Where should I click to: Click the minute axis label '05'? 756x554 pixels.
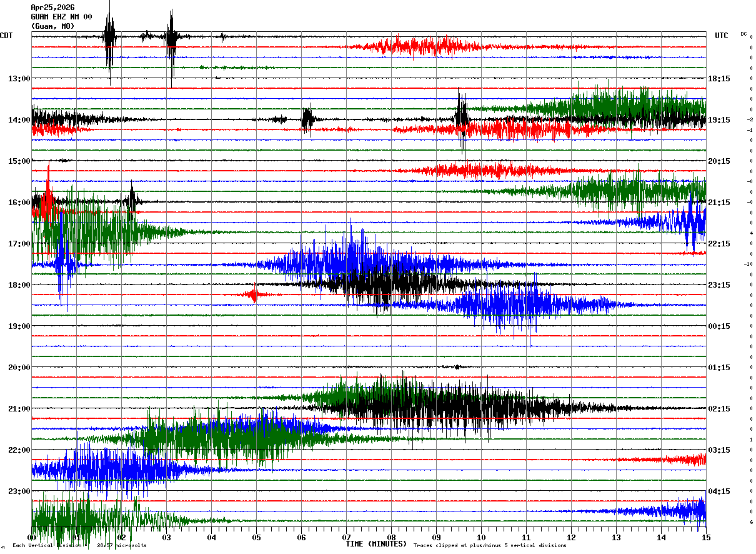[257, 538]
